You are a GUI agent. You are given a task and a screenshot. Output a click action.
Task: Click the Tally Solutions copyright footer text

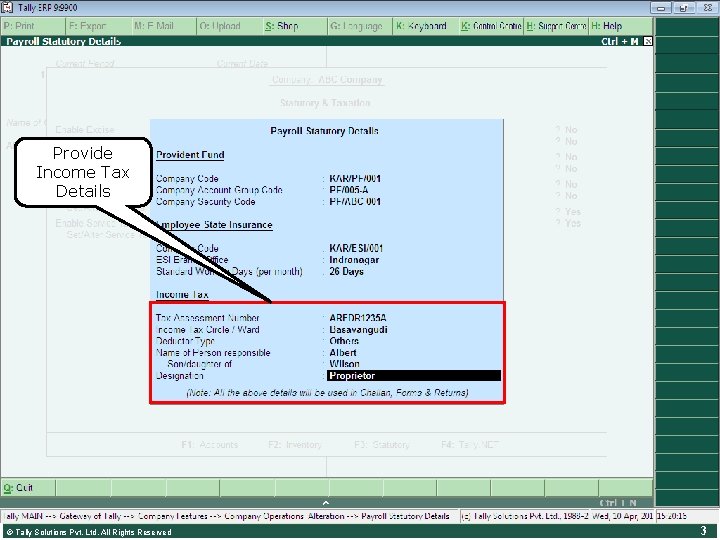89,532
